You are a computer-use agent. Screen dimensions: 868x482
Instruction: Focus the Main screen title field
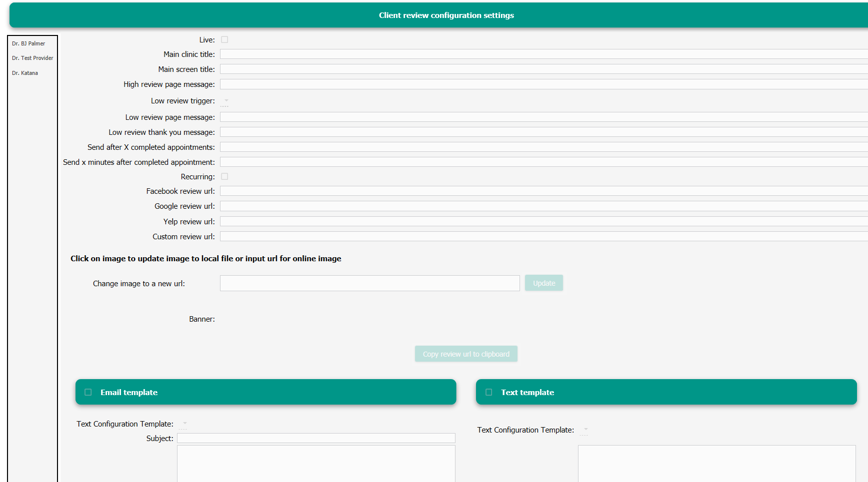[544, 69]
